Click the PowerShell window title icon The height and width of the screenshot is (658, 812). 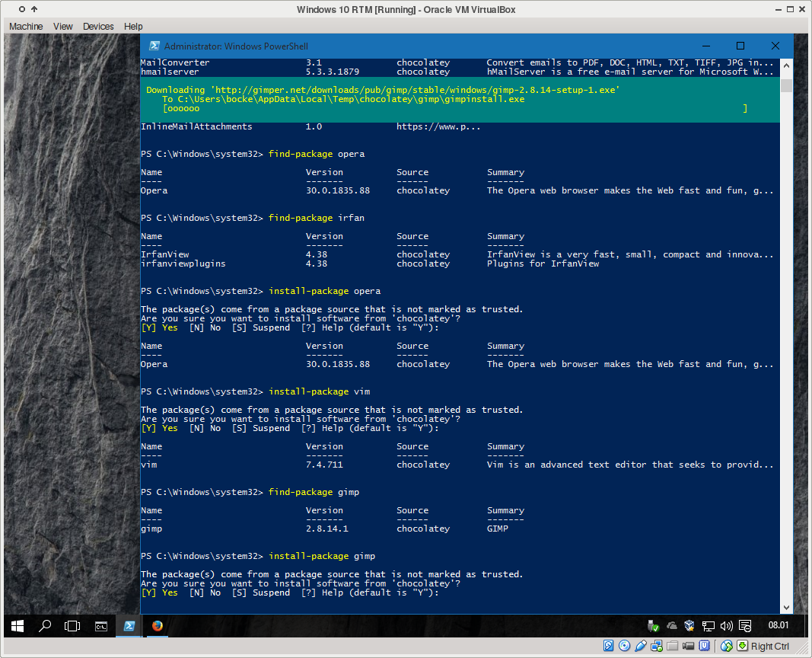click(154, 46)
